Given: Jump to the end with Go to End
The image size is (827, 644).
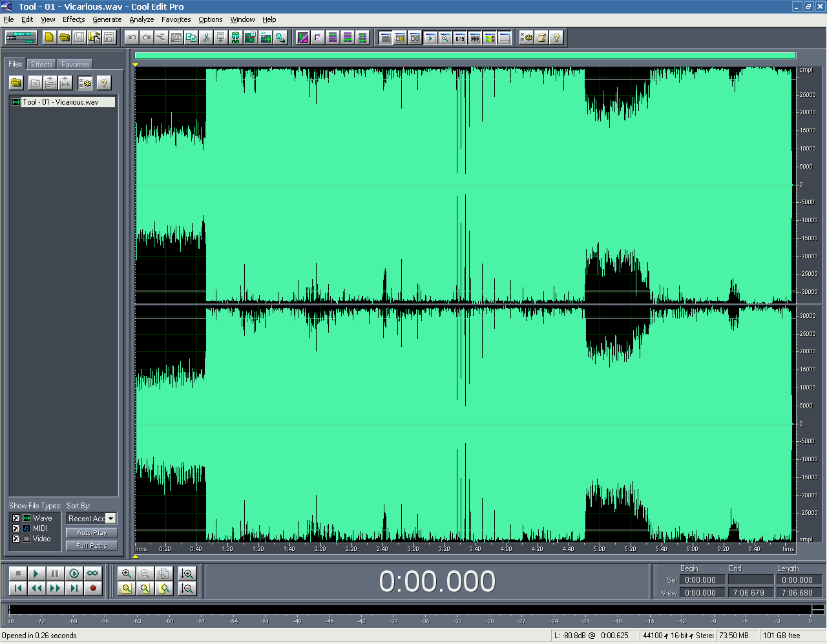Looking at the screenshot, I should [x=74, y=588].
